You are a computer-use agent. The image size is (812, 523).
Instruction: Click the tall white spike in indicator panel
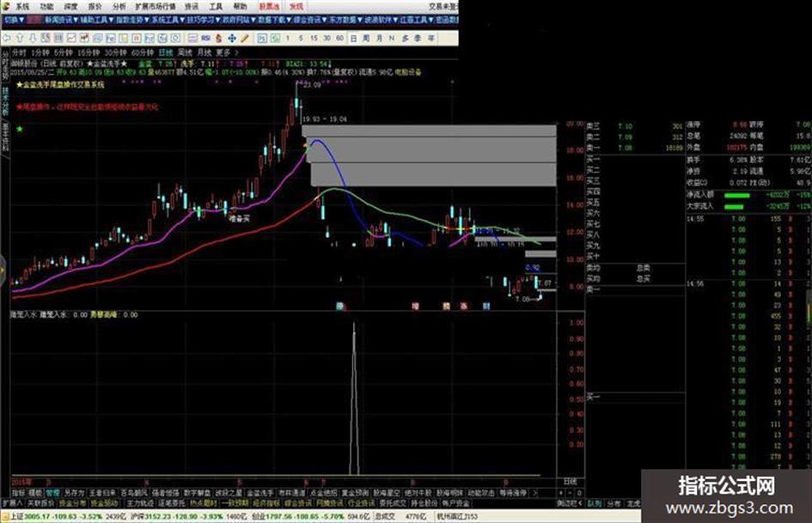(354, 398)
